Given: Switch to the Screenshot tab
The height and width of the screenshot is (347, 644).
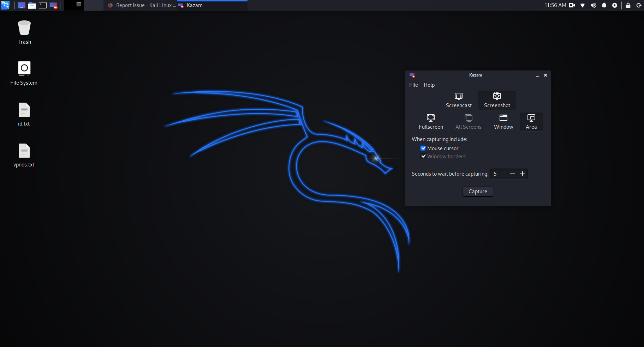Looking at the screenshot, I should (x=497, y=100).
